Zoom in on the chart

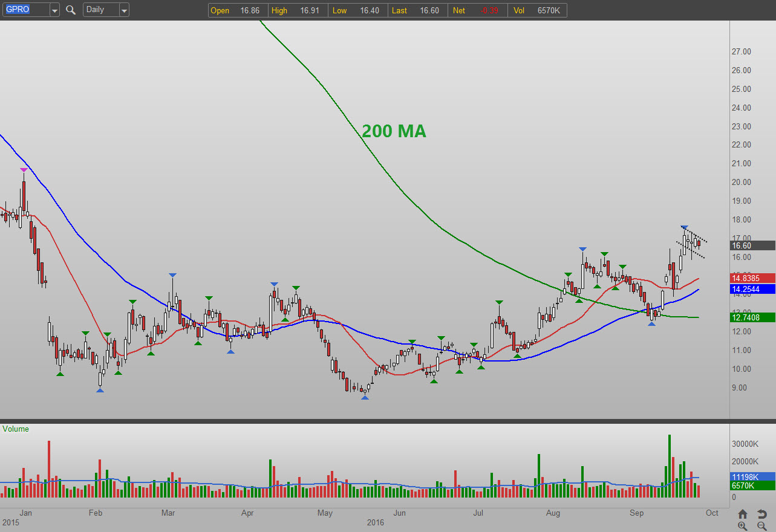coord(743,527)
